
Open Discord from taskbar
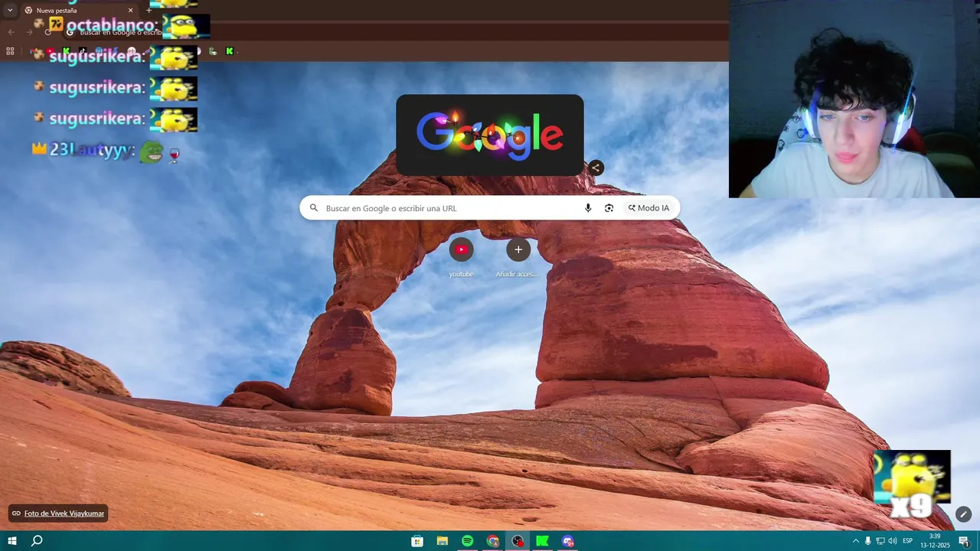tap(567, 541)
